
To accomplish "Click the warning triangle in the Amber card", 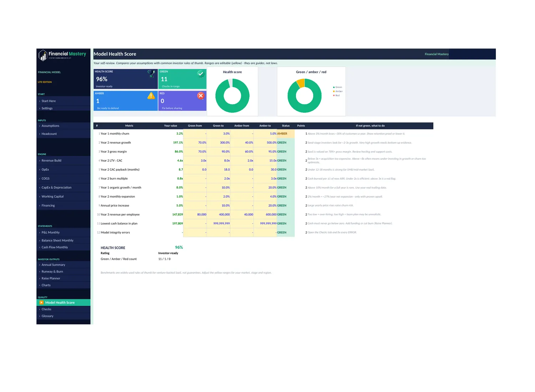I will click(x=151, y=96).
